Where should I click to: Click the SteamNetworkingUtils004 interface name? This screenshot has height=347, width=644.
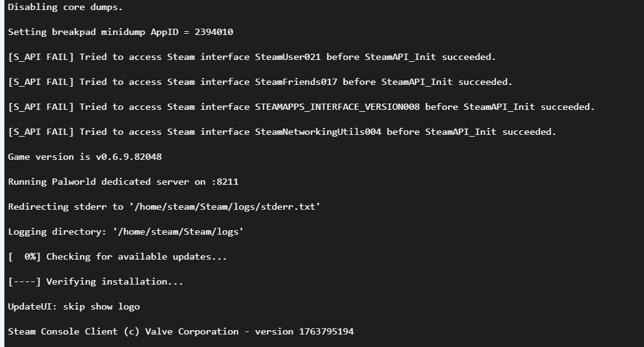tap(318, 132)
